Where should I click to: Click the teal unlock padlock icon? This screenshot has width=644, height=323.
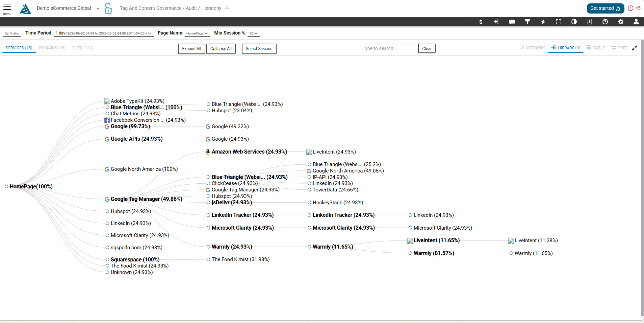coord(108,8)
